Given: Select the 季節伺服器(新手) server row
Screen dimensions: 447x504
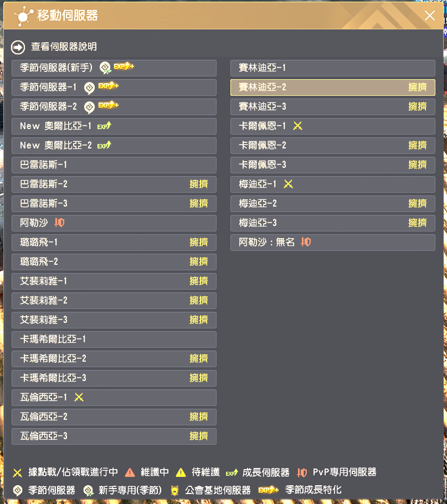Looking at the screenshot, I should 114,68.
